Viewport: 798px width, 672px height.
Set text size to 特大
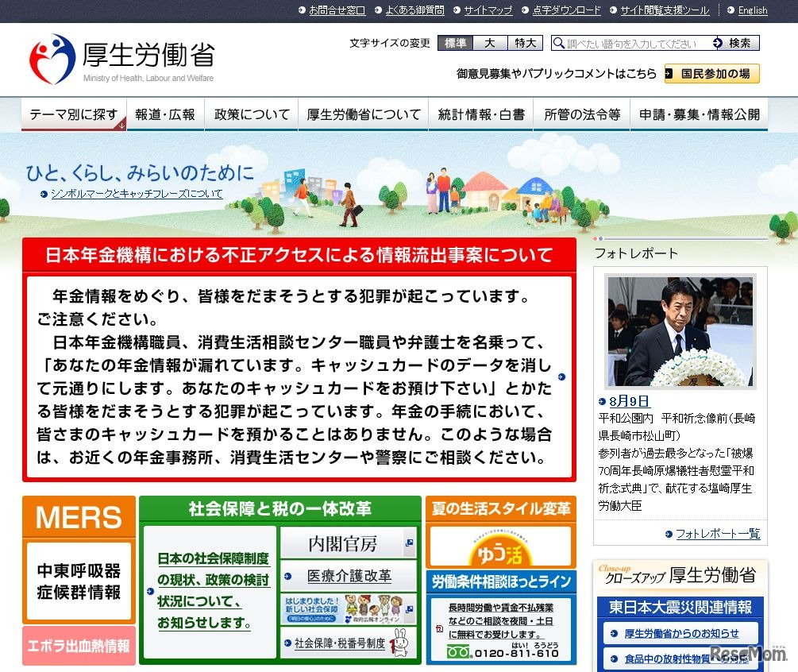[525, 43]
